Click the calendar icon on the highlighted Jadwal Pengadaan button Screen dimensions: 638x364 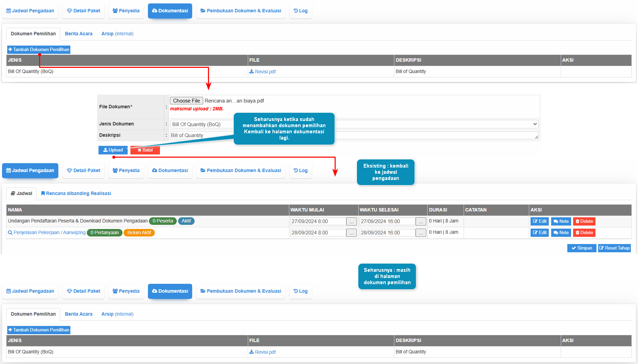(x=9, y=170)
